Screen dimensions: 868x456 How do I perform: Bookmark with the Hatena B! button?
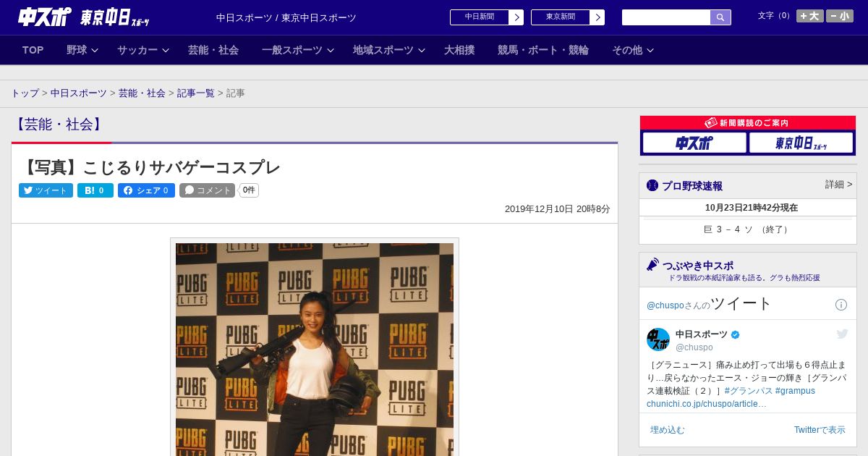95,190
